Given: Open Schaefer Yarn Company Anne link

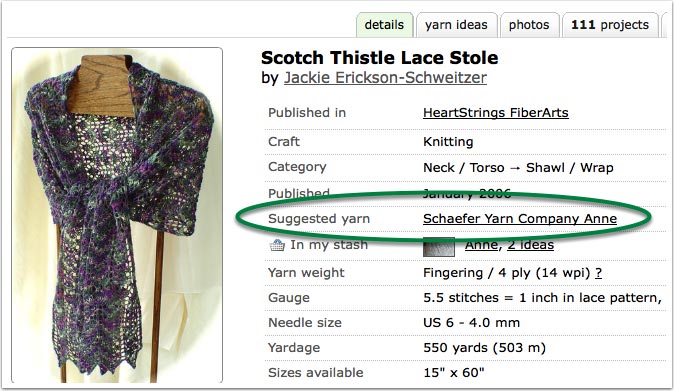Looking at the screenshot, I should point(520,218).
